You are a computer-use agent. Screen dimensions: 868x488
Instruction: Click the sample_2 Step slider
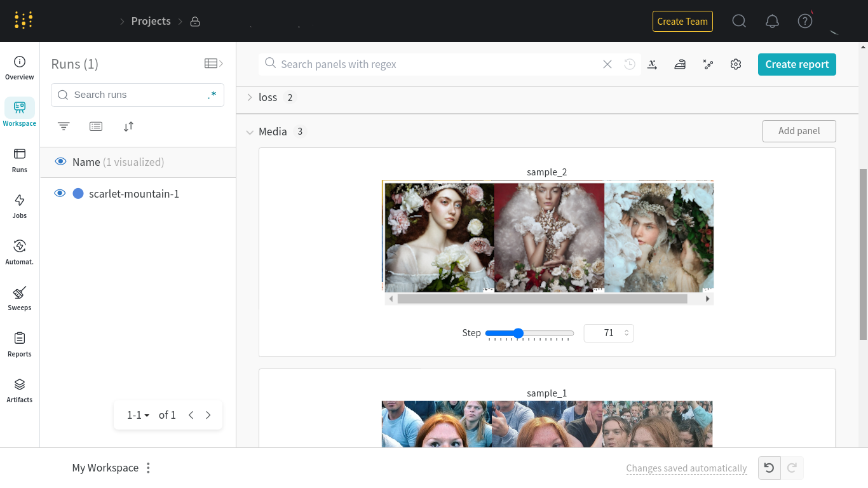click(x=529, y=333)
